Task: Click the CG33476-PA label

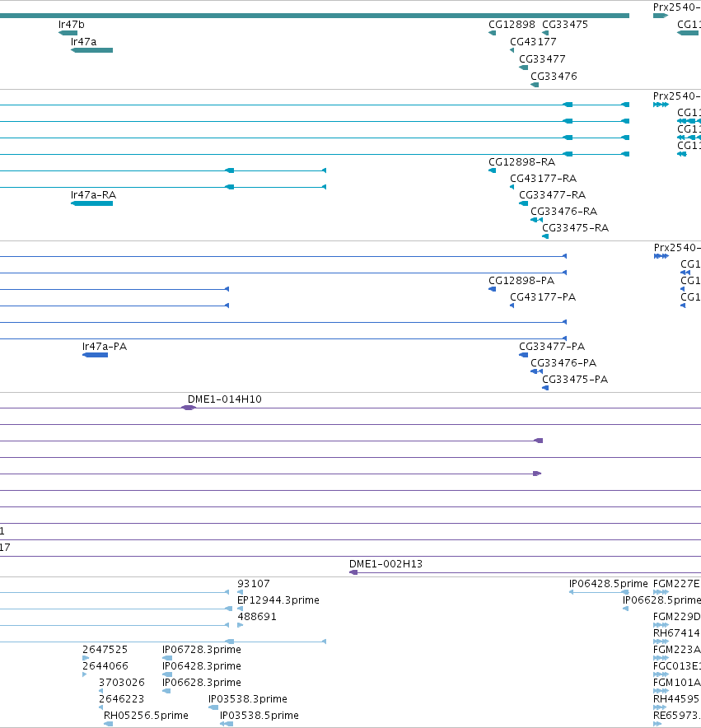Action: (563, 363)
